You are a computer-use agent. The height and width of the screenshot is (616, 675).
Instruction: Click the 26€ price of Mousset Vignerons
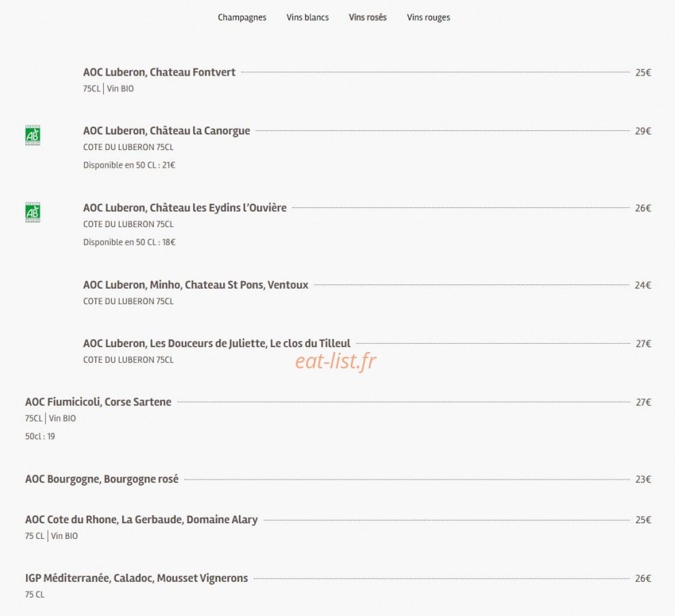tap(643, 578)
